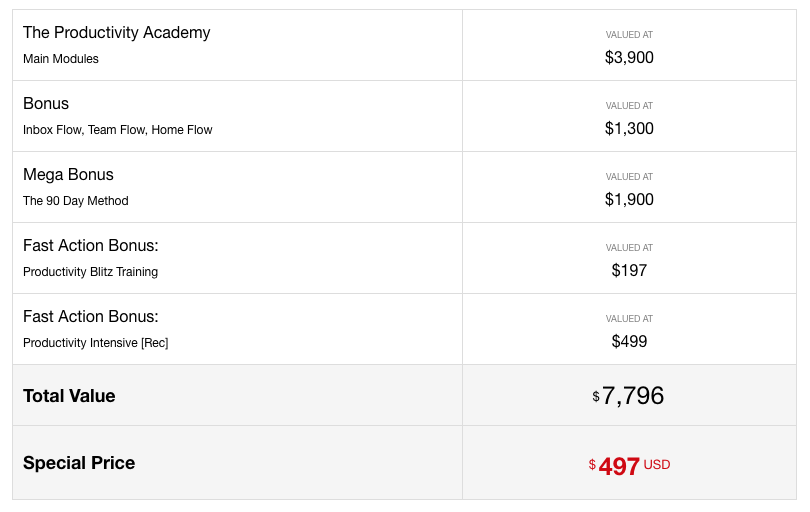Select the $197 value amount
This screenshot has width=810, height=512.
pyautogui.click(x=629, y=271)
